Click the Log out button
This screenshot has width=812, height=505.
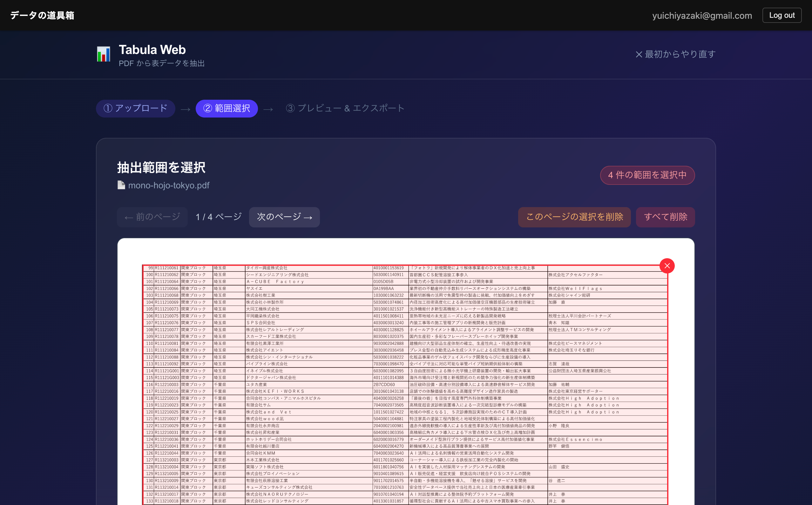[782, 15]
